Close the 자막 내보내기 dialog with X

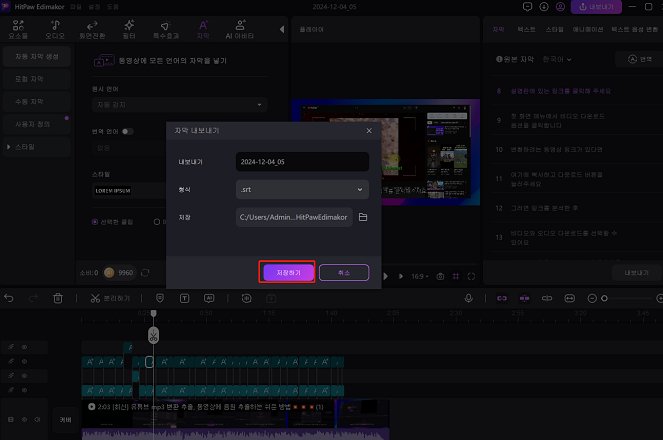click(368, 131)
